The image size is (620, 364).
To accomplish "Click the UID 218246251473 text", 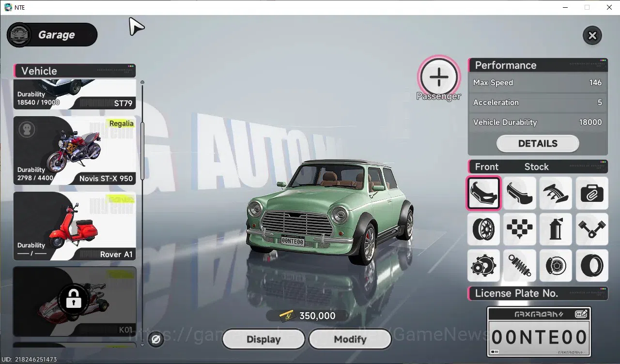I will click(x=29, y=360).
